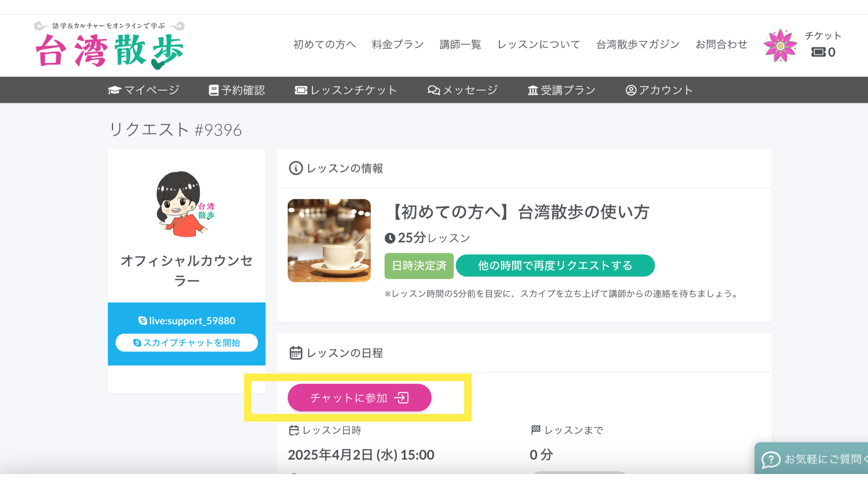The width and height of the screenshot is (868, 488).
Task: Click the Skype reminder note under the buttons
Action: (561, 294)
